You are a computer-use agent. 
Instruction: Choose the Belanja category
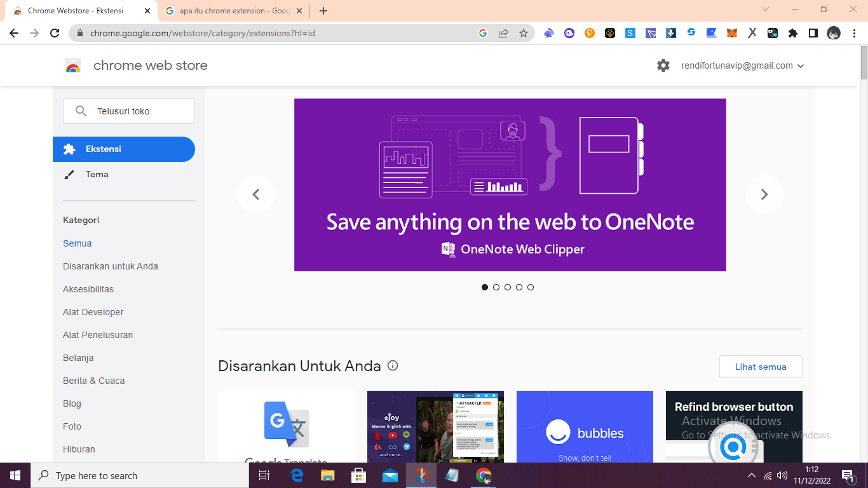click(78, 358)
